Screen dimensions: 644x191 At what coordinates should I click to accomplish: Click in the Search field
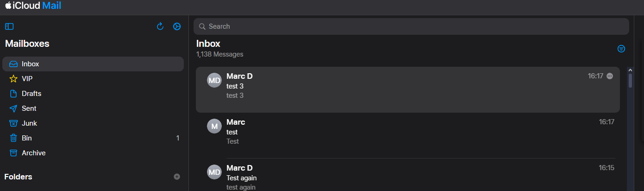[411, 26]
